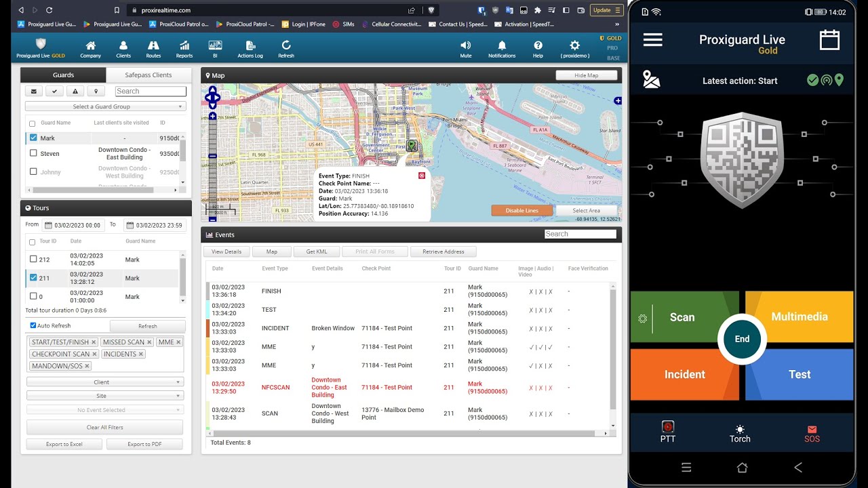Switch to the Safepass Clients tab
Screen dimensions: 868x488
[149, 75]
